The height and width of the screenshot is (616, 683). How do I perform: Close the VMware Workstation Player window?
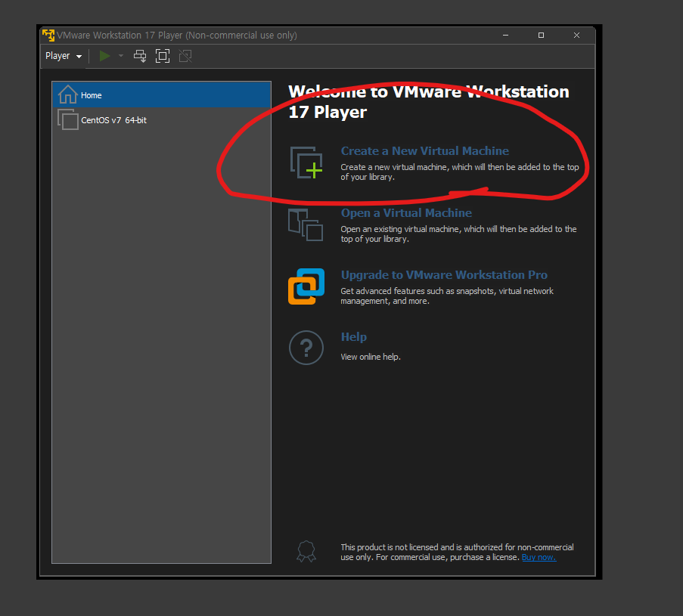(x=576, y=36)
